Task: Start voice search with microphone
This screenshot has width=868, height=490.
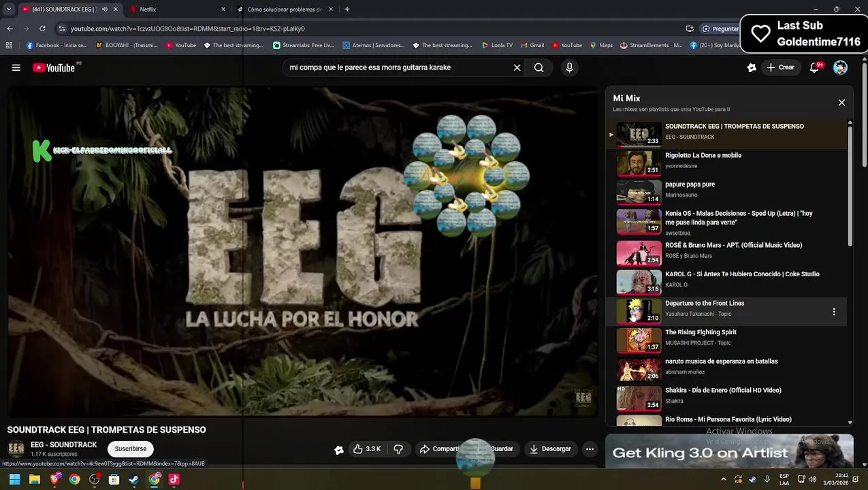Action: pyautogui.click(x=570, y=67)
